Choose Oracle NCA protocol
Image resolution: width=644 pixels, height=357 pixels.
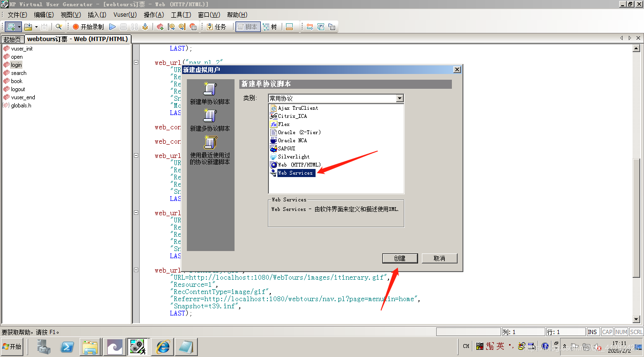[x=292, y=140]
